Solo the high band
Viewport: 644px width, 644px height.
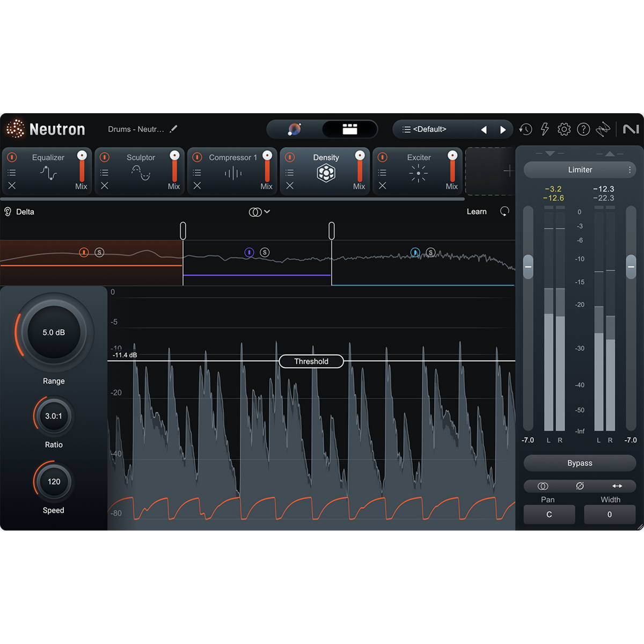pyautogui.click(x=430, y=252)
